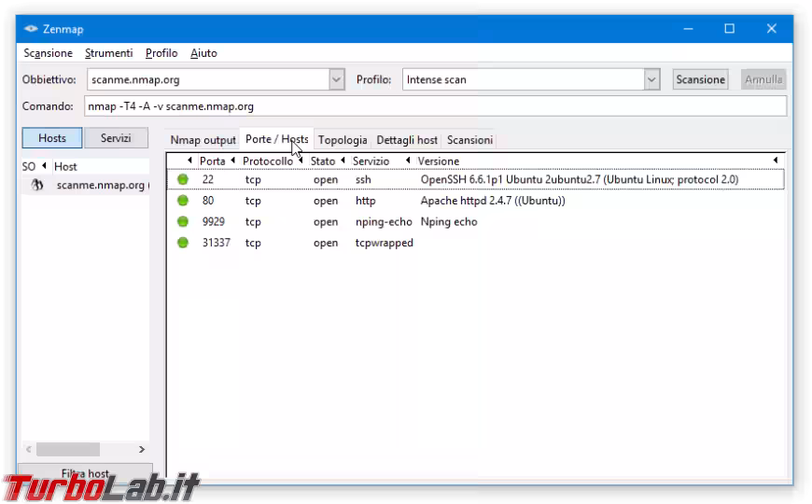
Task: Start scan with the Scansione button
Action: (x=700, y=79)
